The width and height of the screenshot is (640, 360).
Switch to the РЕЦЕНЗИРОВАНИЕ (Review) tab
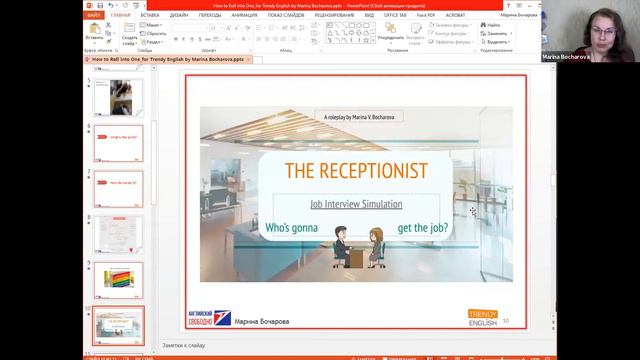(x=334, y=15)
